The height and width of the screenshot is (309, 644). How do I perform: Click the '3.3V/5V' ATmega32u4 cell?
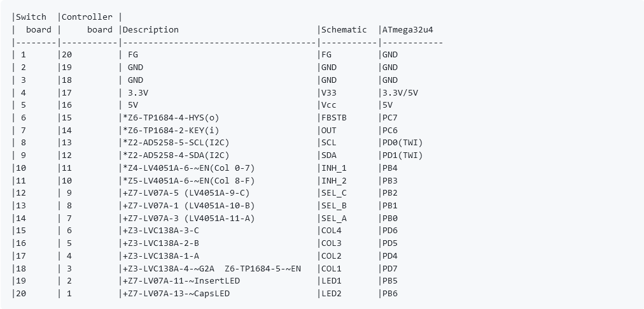[x=400, y=92]
